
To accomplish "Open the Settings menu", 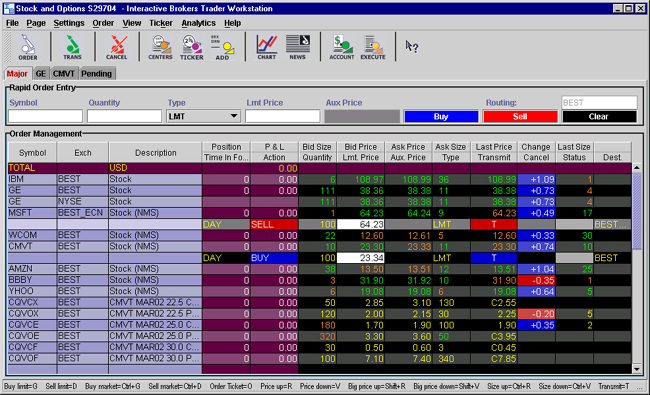I will tap(69, 23).
